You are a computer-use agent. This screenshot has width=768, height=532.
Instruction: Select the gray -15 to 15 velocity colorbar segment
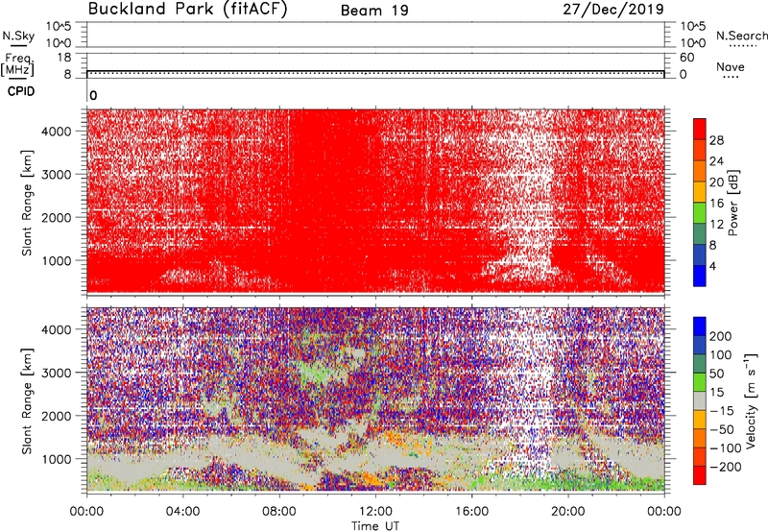point(700,400)
